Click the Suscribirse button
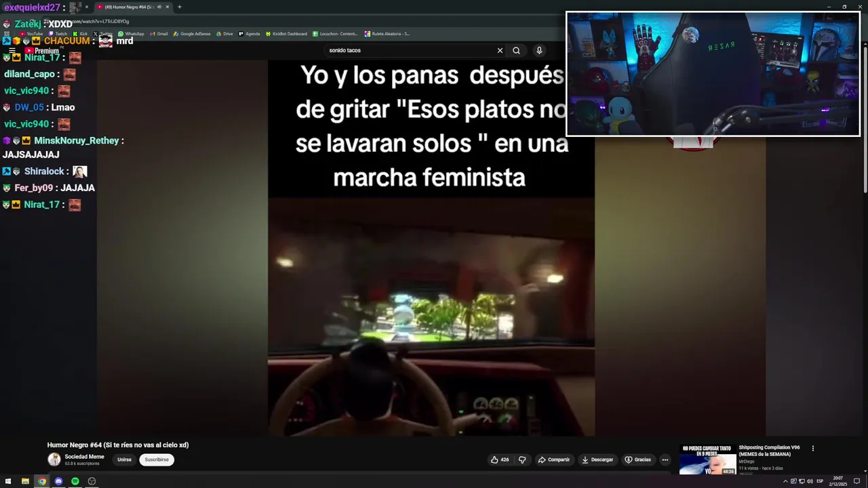Screen dimensions: 868x488 click(157, 460)
